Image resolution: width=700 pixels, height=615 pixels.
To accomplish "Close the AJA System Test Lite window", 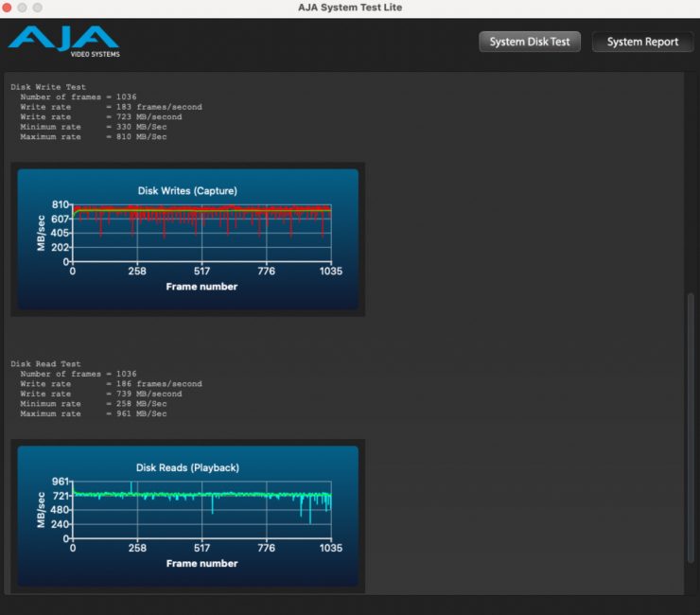I will (x=9, y=8).
